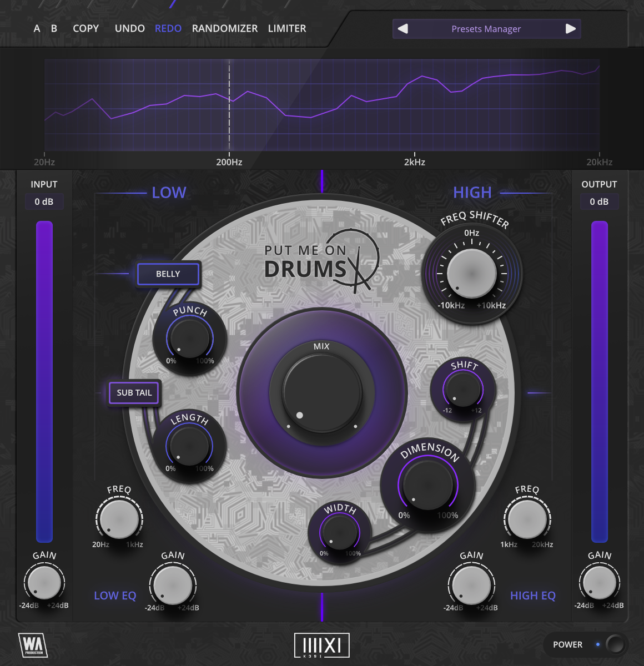Select REDO in the top bar
Screen dimensions: 644x666
click(168, 28)
